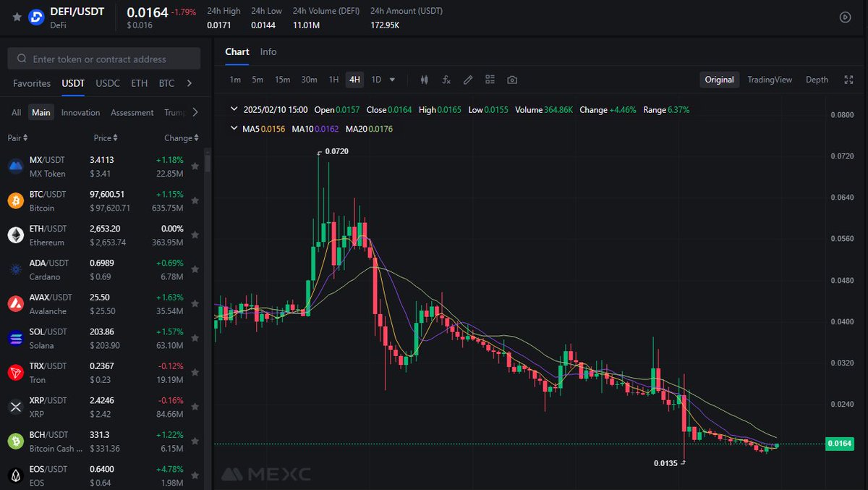This screenshot has height=490, width=868.
Task: Star the XRP/USDT pair
Action: click(195, 407)
